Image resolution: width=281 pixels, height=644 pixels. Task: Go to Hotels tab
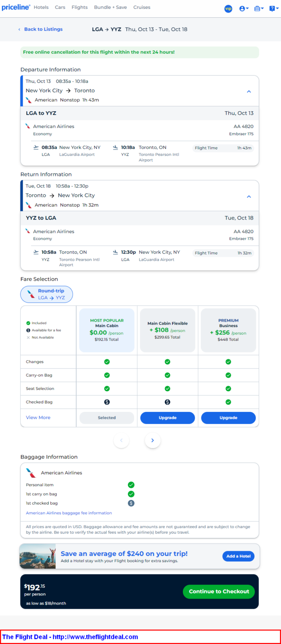click(x=41, y=7)
